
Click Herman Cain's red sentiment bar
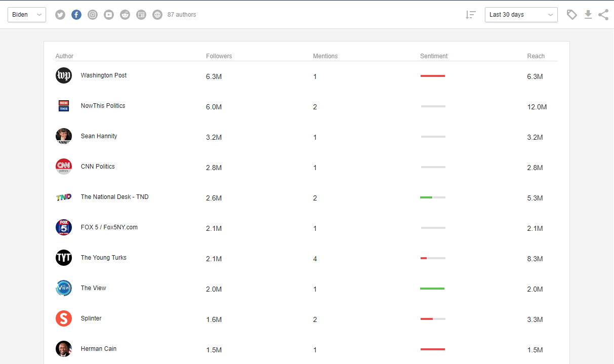[x=433, y=349]
